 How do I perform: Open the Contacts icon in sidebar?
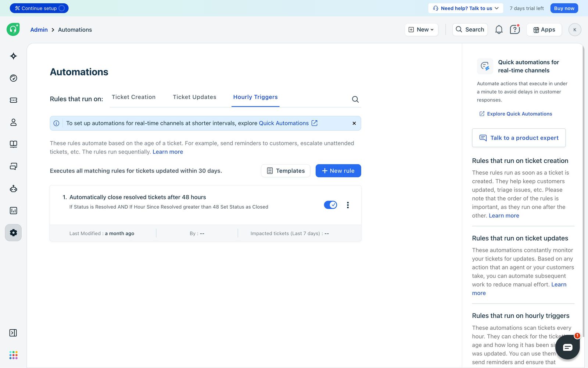[13, 122]
